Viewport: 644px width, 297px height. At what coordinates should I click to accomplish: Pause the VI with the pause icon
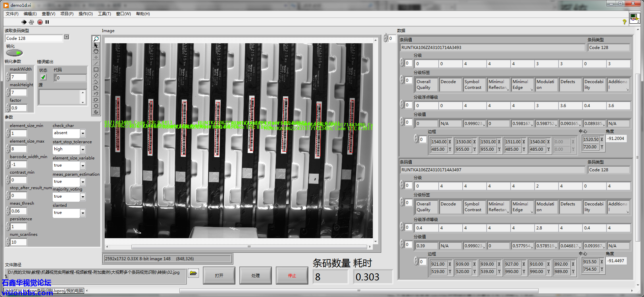pyautogui.click(x=47, y=22)
